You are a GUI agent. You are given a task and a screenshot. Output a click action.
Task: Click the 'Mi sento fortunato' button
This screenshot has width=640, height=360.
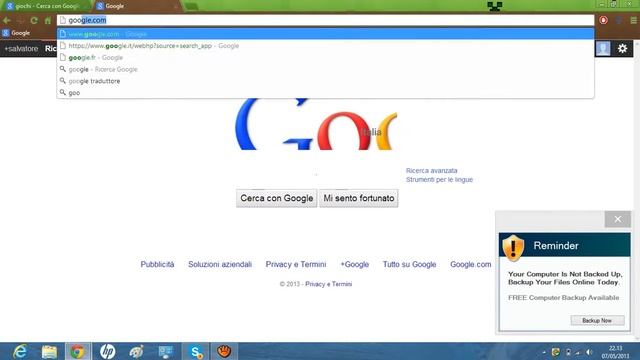359,198
